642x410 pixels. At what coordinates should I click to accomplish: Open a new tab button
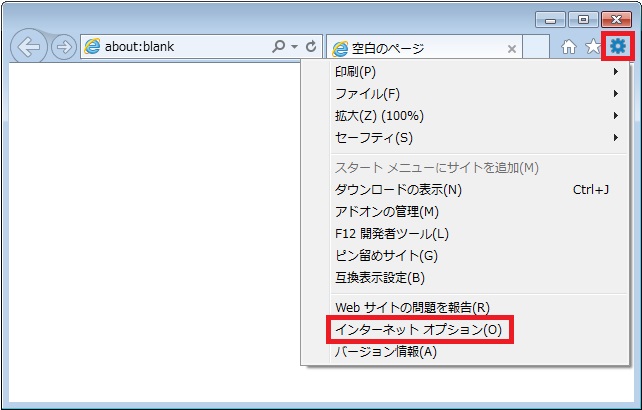point(536,47)
